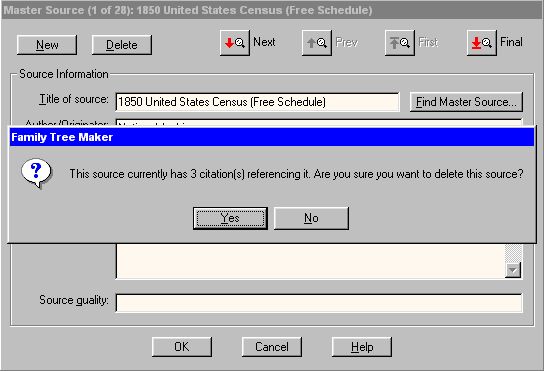The image size is (544, 371).
Task: Click the First source arrow icon
Action: click(399, 43)
